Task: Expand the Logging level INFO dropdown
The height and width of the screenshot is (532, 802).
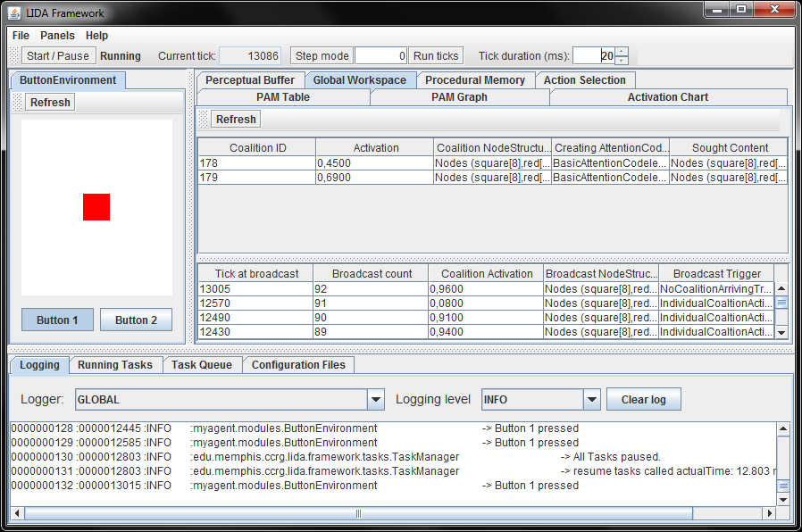Action: [x=591, y=399]
